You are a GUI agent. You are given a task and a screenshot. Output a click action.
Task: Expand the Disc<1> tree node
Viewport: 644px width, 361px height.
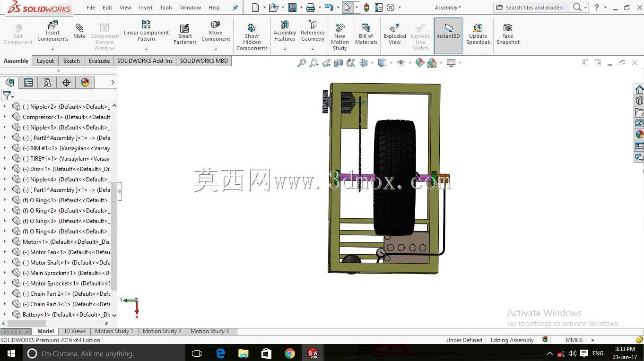coord(5,169)
